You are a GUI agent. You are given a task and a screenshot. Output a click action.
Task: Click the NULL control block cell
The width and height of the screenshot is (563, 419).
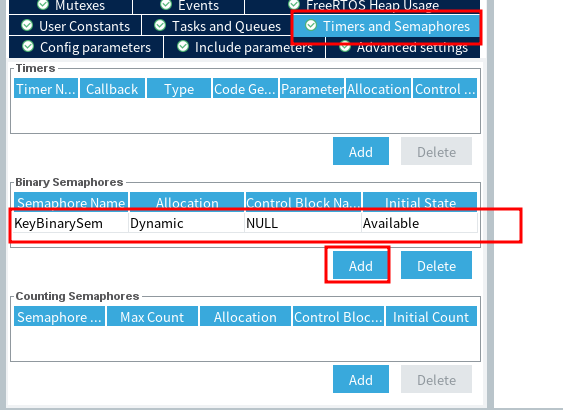pyautogui.click(x=303, y=223)
